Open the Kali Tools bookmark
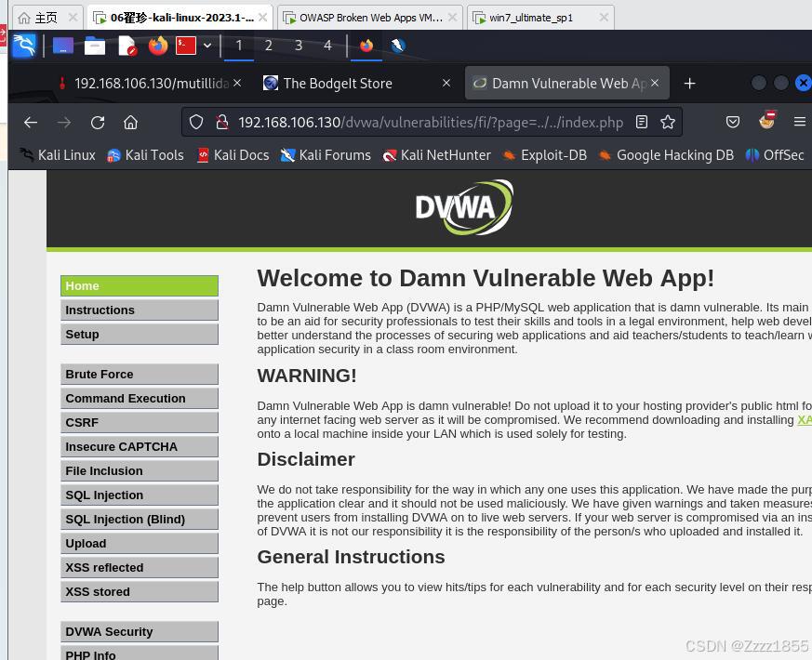This screenshot has width=812, height=660. (x=145, y=155)
